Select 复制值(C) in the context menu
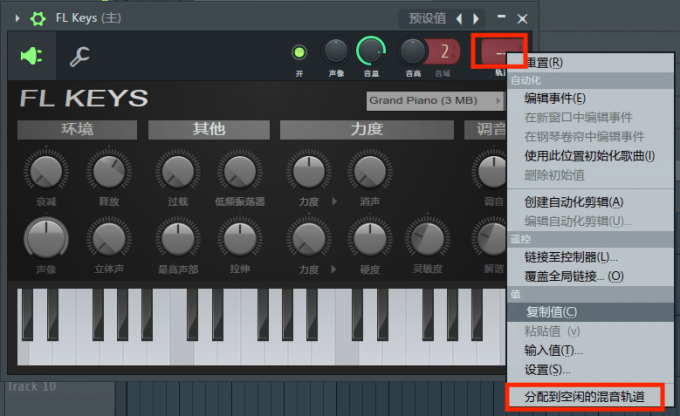Image resolution: width=680 pixels, height=416 pixels. pyautogui.click(x=551, y=312)
